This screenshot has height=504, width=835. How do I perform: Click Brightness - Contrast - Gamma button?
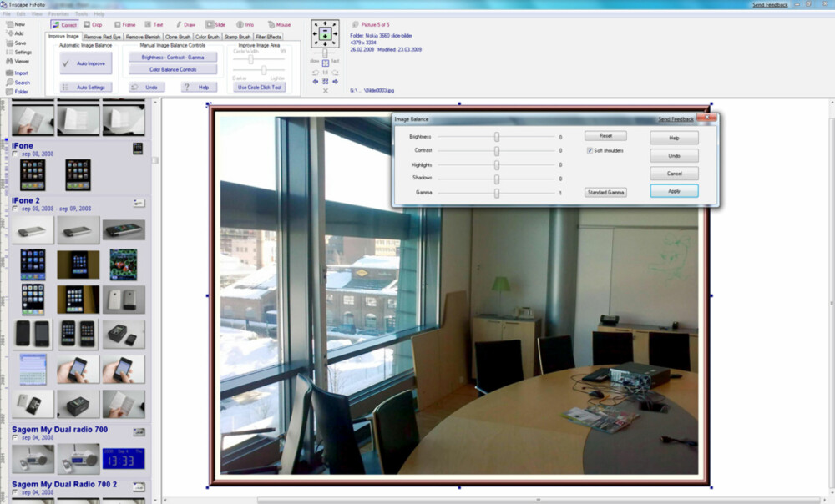(173, 57)
